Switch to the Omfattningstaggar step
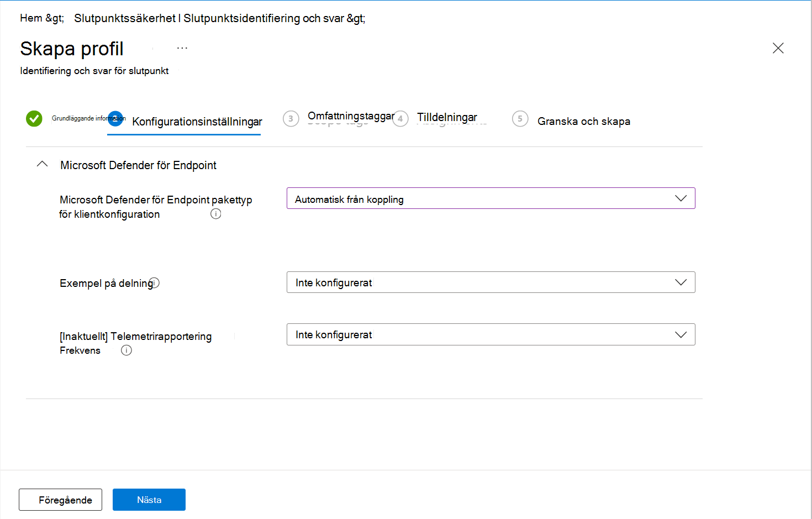 point(351,116)
